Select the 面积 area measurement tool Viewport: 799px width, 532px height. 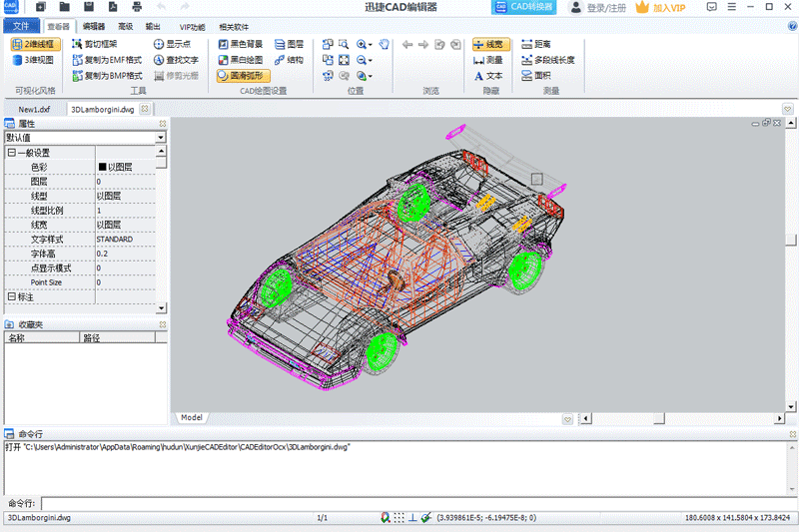coord(536,76)
